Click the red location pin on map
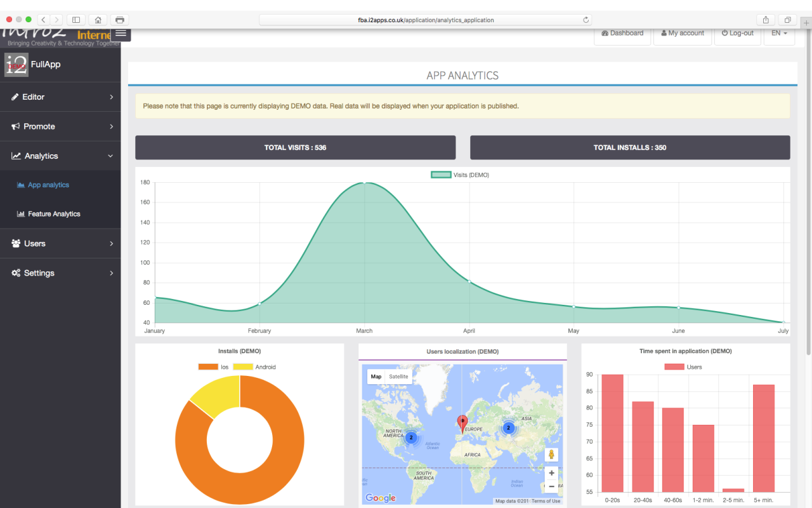This screenshot has width=812, height=508. 462,423
